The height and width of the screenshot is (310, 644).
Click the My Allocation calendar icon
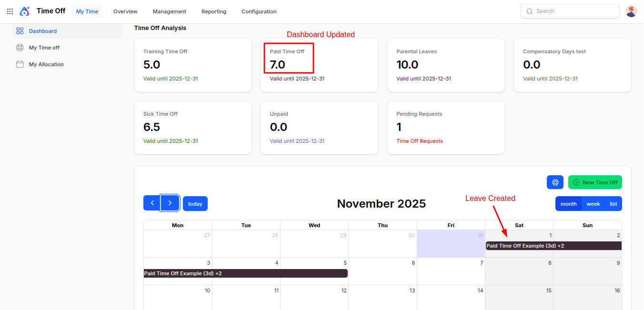(x=20, y=64)
